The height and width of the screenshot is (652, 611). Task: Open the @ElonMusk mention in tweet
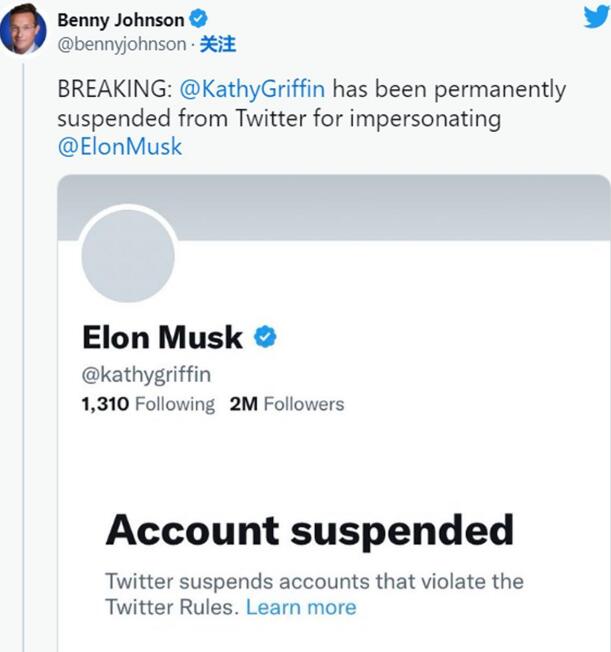121,146
